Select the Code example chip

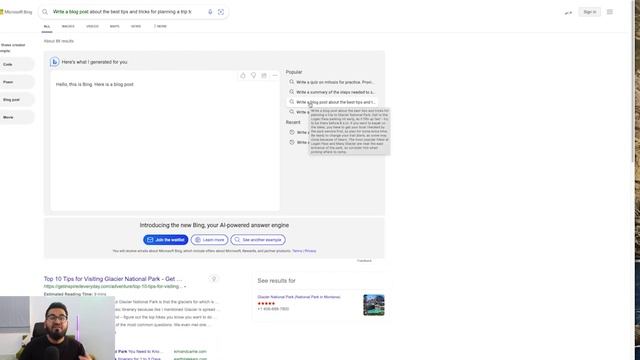16,64
